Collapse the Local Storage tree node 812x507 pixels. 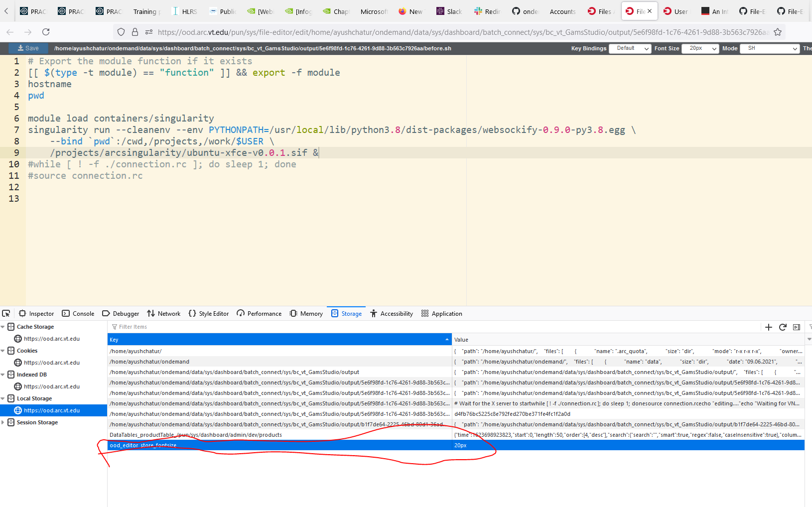[x=3, y=398]
